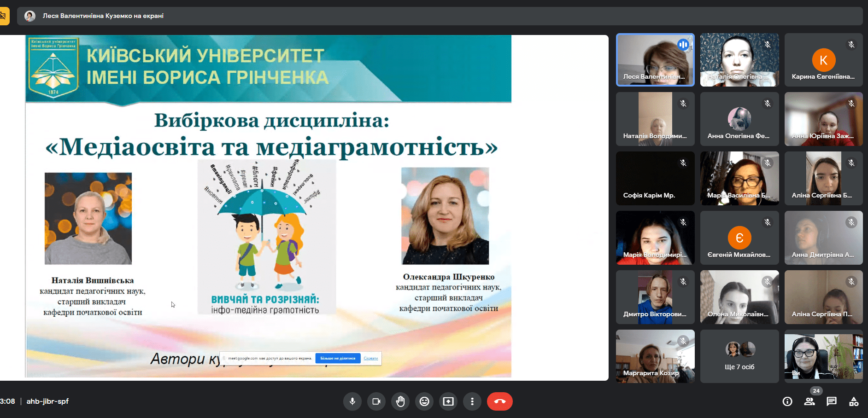Screen dimensions: 868x418
Task: Open meeting details info icon
Action: point(787,401)
